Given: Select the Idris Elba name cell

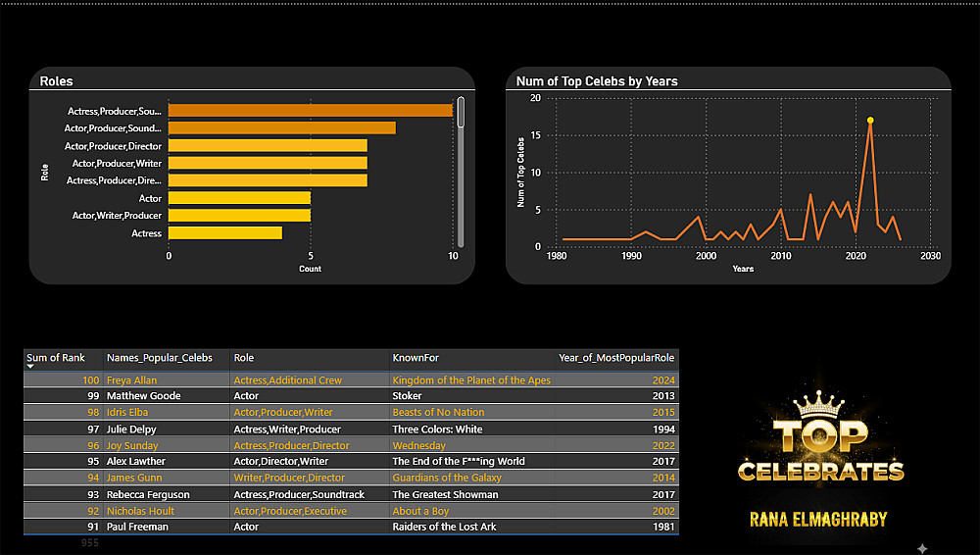Looking at the screenshot, I should (x=127, y=413).
